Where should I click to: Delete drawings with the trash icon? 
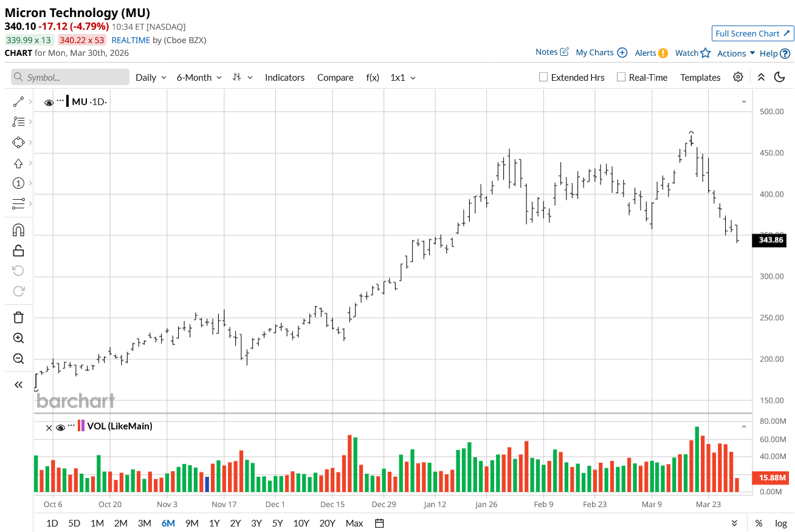(x=18, y=318)
